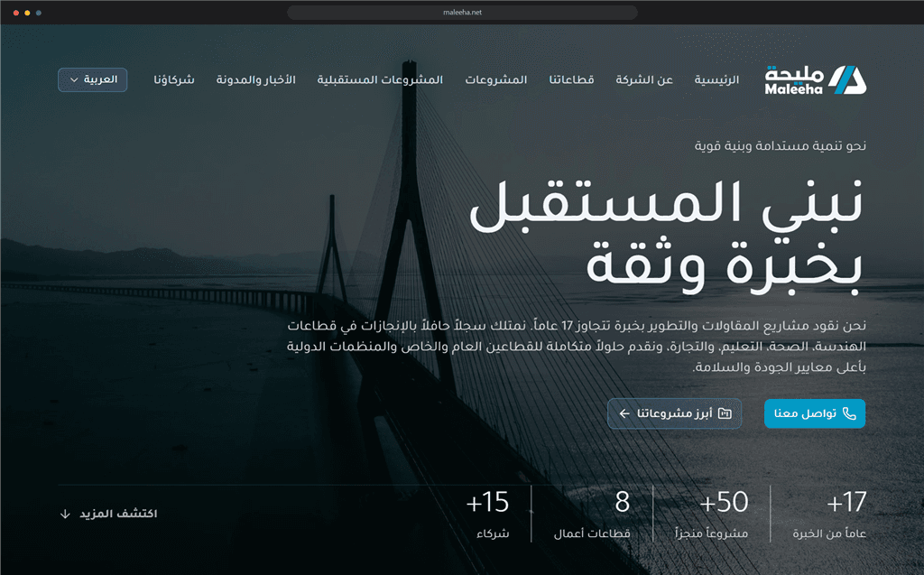Click the Maleeha logo icon
This screenshot has height=575, width=924.
point(847,79)
